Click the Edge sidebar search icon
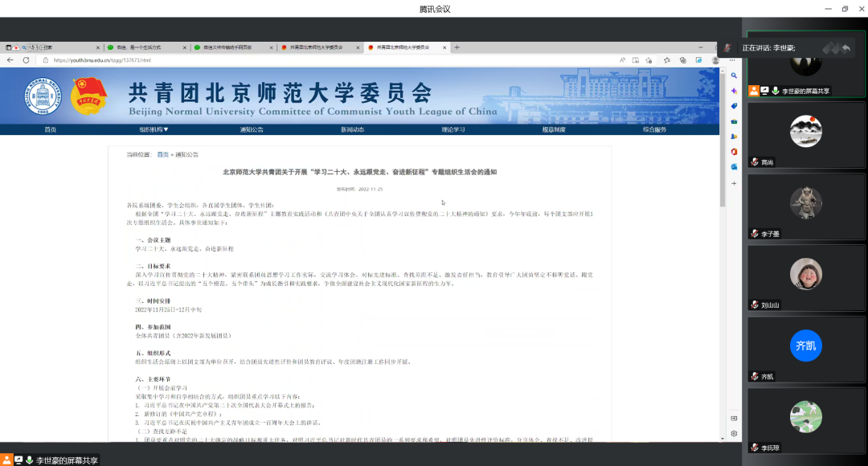Screen dimensions: 868x466 click(x=734, y=75)
